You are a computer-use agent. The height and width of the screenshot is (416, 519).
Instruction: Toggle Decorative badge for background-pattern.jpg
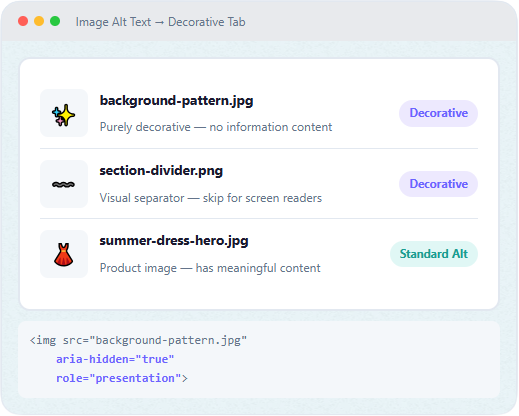tap(438, 113)
